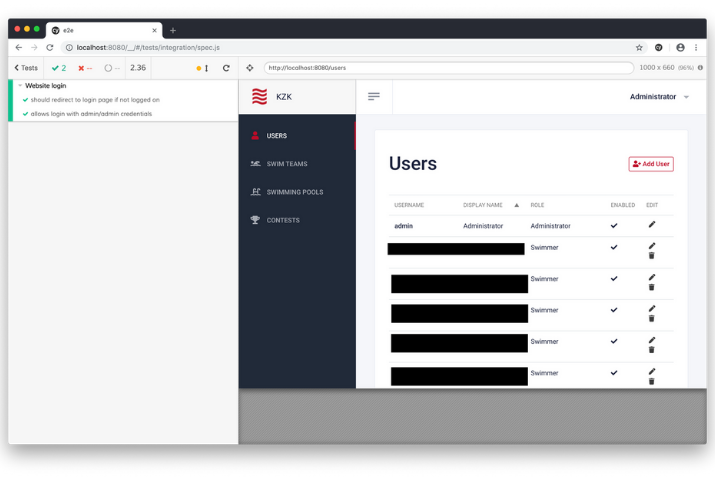Sort by Display Name column arrow

[x=517, y=205]
